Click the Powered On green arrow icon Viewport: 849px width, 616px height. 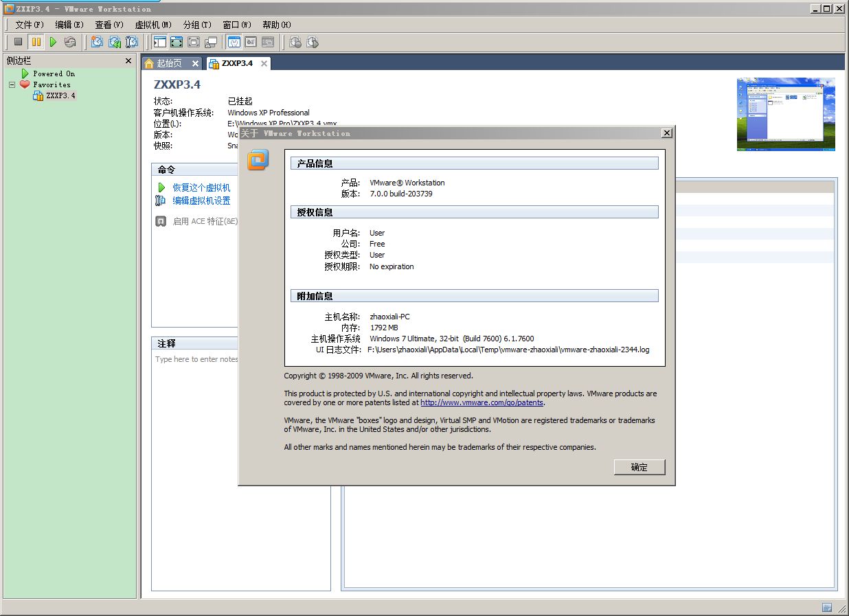[25, 73]
